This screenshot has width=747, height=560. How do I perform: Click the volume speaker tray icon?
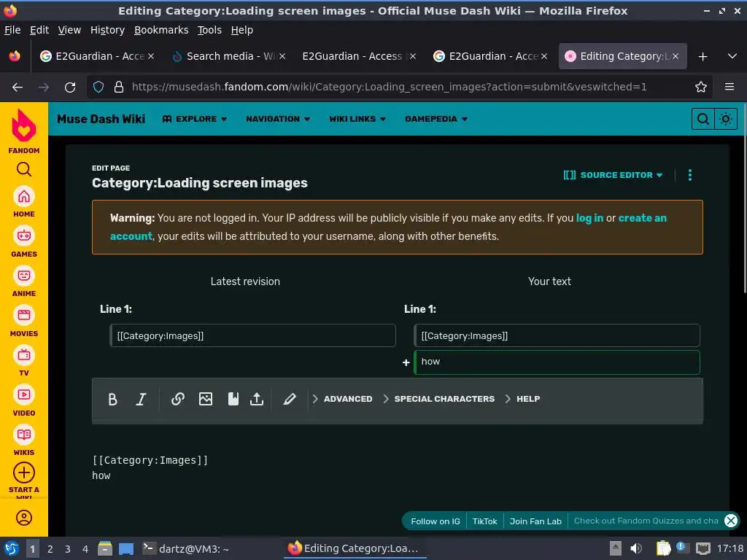pos(635,548)
